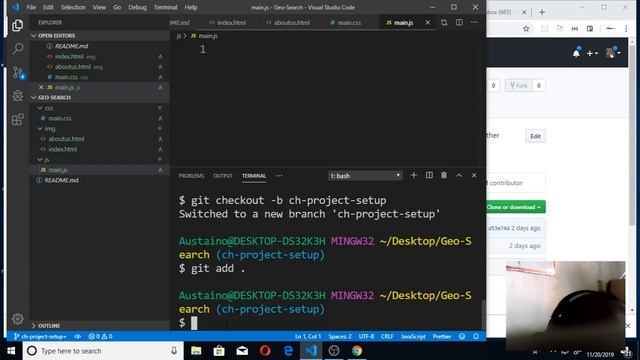
Task: Select README.md in the file tree
Action: [62, 180]
